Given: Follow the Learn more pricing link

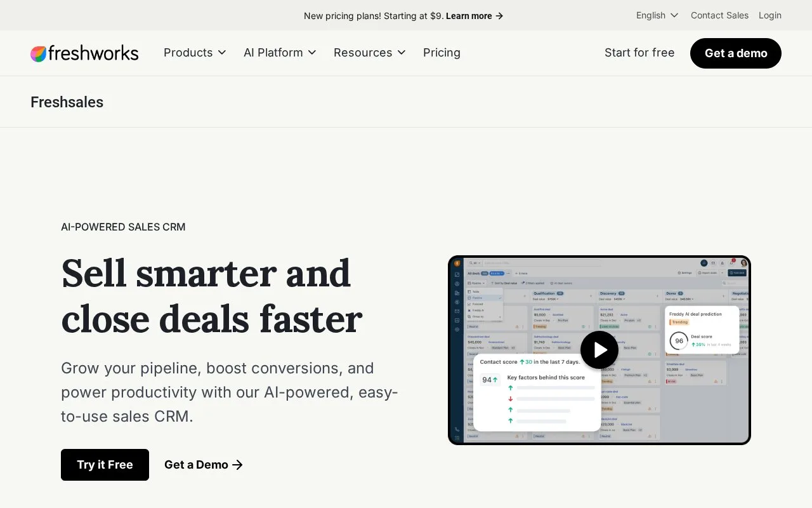Looking at the screenshot, I should [x=475, y=16].
